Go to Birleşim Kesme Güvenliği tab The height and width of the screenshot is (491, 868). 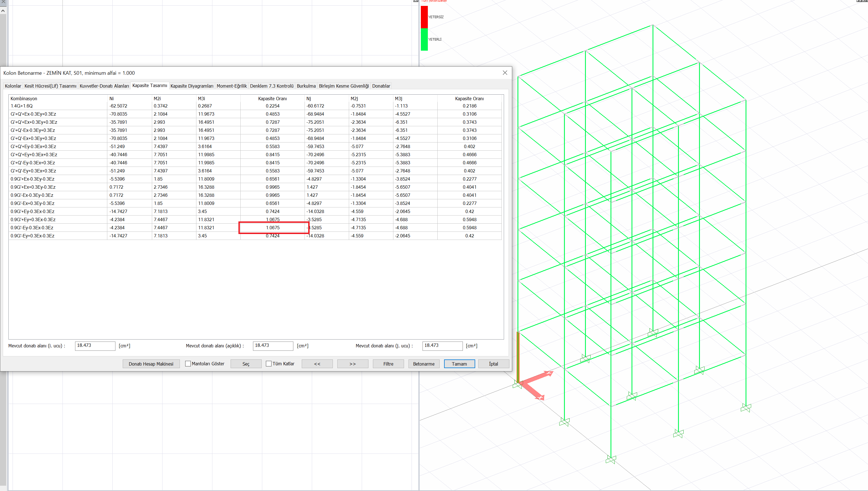(344, 86)
